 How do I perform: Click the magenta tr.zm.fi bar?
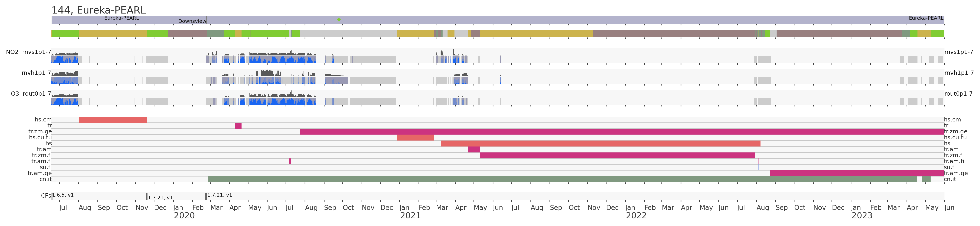point(617,155)
